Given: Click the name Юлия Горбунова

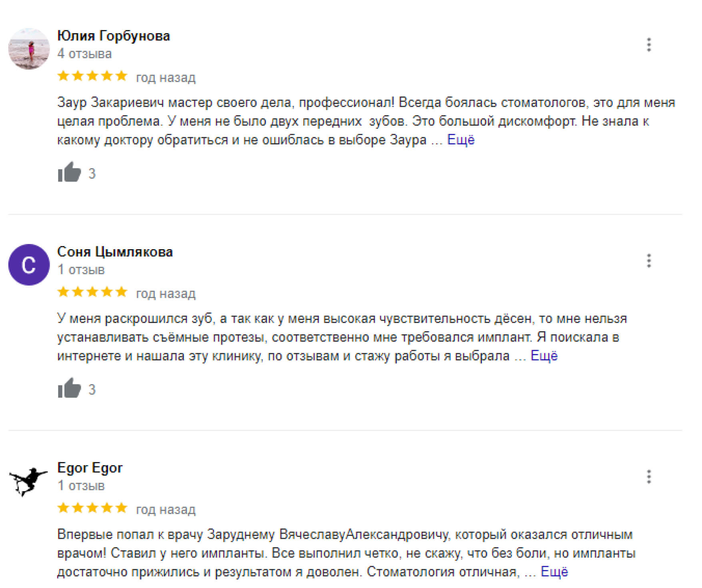Looking at the screenshot, I should point(114,35).
